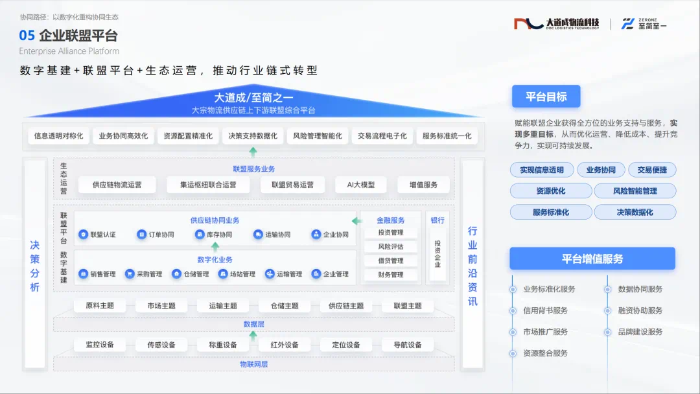Select the 业务协同 pill
Viewport: 700px width, 394px height.
tap(601, 170)
